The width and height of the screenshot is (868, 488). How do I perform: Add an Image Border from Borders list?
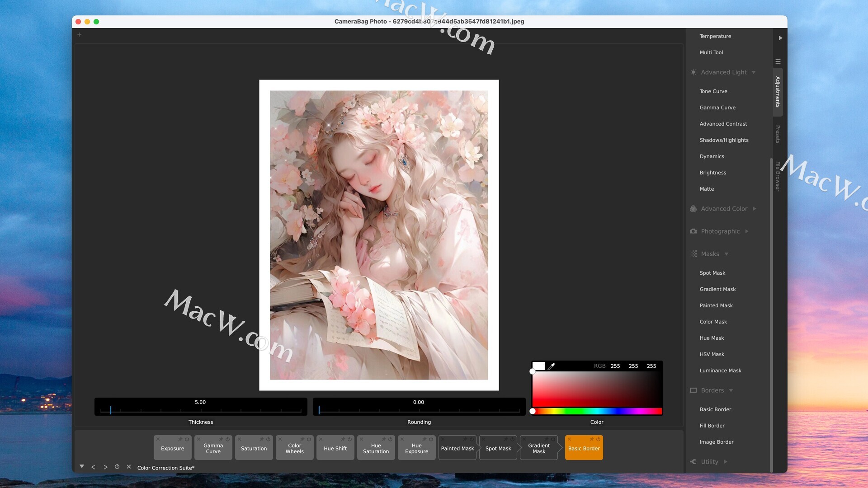tap(717, 442)
